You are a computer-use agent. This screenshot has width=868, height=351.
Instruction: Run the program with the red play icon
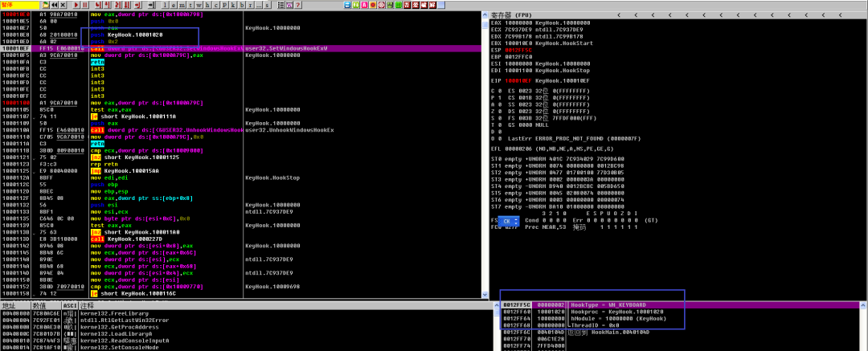pos(76,5)
